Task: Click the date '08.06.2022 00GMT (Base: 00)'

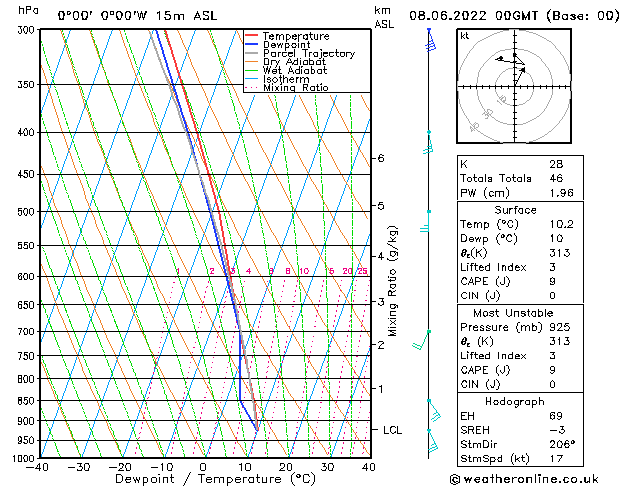Action: pos(514,16)
